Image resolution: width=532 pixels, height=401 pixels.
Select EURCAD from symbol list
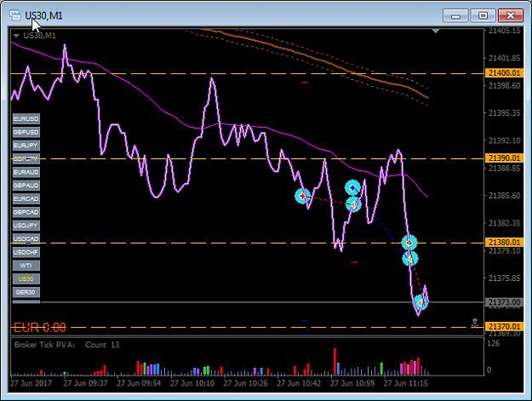pos(26,199)
